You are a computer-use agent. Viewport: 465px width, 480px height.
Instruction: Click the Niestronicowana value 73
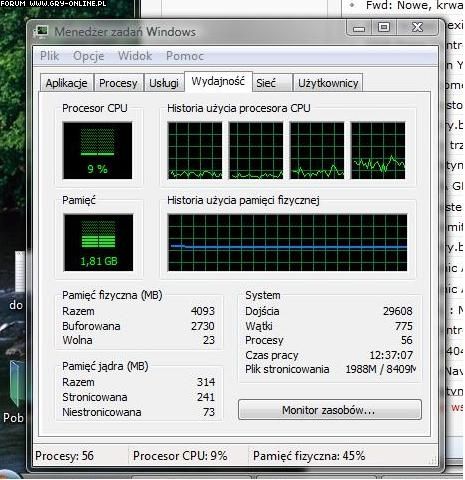209,412
